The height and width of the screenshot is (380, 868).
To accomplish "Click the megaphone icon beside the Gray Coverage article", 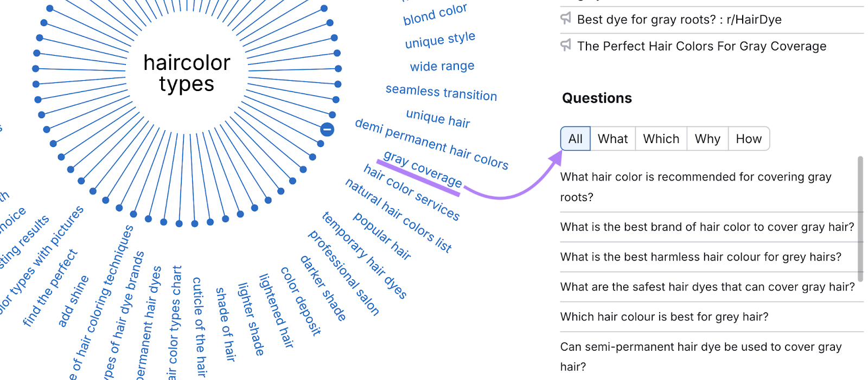I will [x=565, y=46].
